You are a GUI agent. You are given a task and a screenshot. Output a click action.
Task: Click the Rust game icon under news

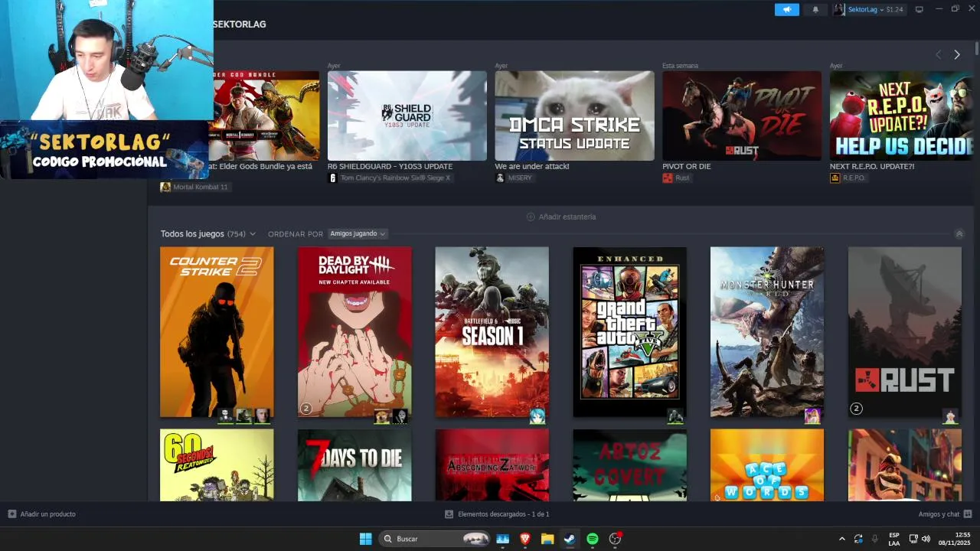(668, 178)
